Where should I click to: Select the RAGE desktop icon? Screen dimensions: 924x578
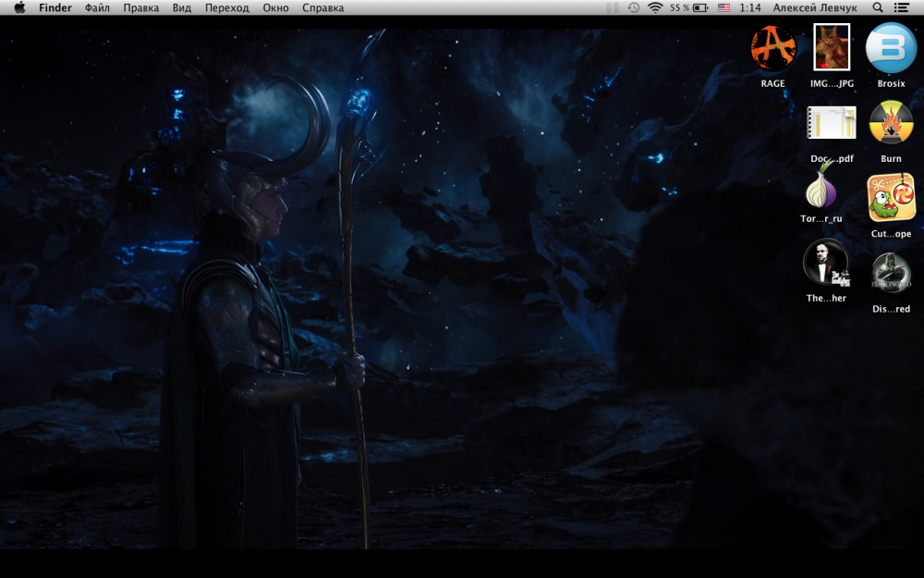[x=773, y=48]
